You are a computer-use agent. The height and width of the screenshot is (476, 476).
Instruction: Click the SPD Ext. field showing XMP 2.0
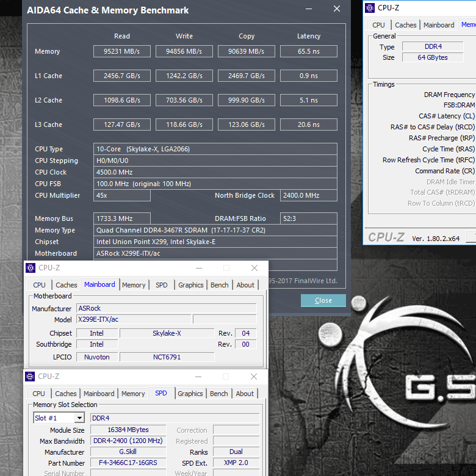(236, 463)
